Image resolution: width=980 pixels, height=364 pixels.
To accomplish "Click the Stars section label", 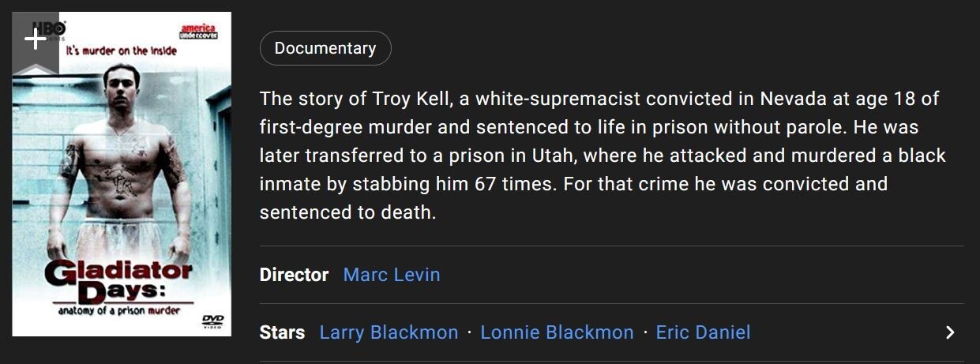I will click(x=282, y=332).
